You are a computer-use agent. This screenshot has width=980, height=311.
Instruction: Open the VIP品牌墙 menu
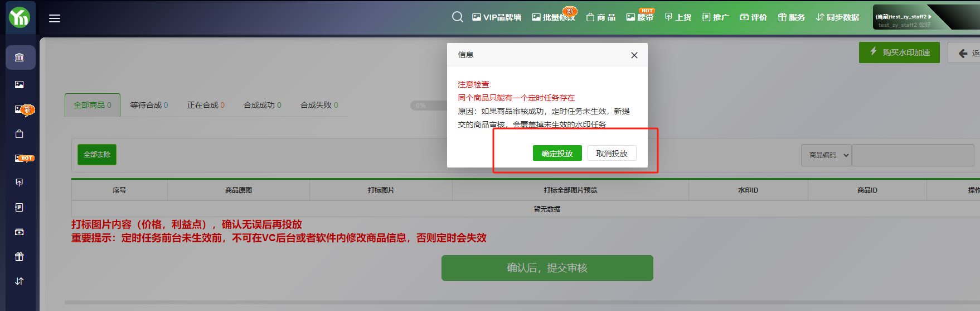click(497, 17)
